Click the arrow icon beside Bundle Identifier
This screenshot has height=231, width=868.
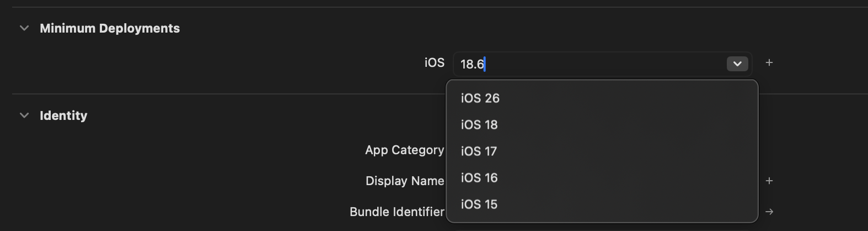[769, 212]
